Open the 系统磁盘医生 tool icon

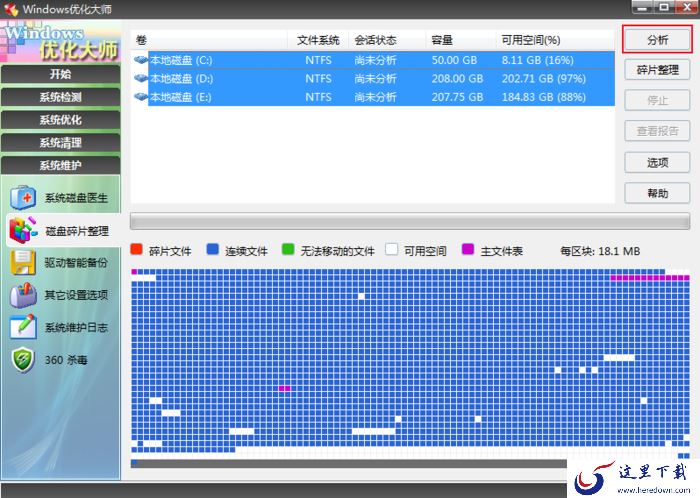coord(23,197)
